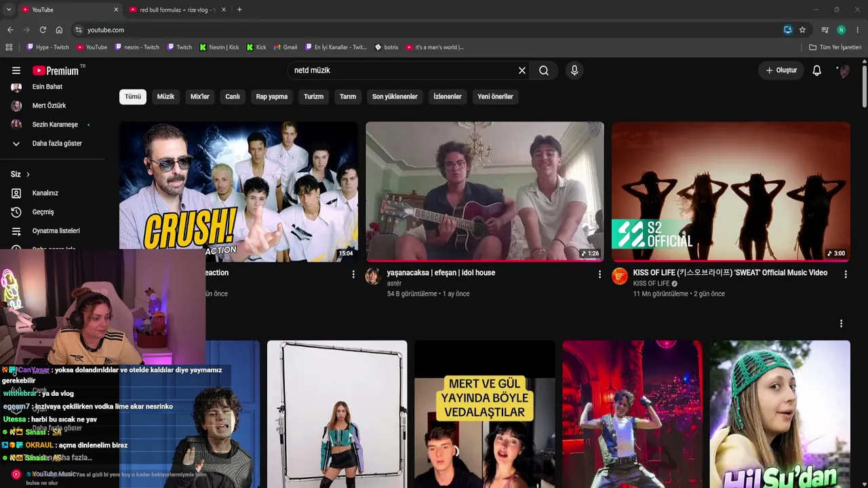The height and width of the screenshot is (488, 868).
Task: Open the Chrome three-dot menu
Action: pyautogui.click(x=858, y=30)
